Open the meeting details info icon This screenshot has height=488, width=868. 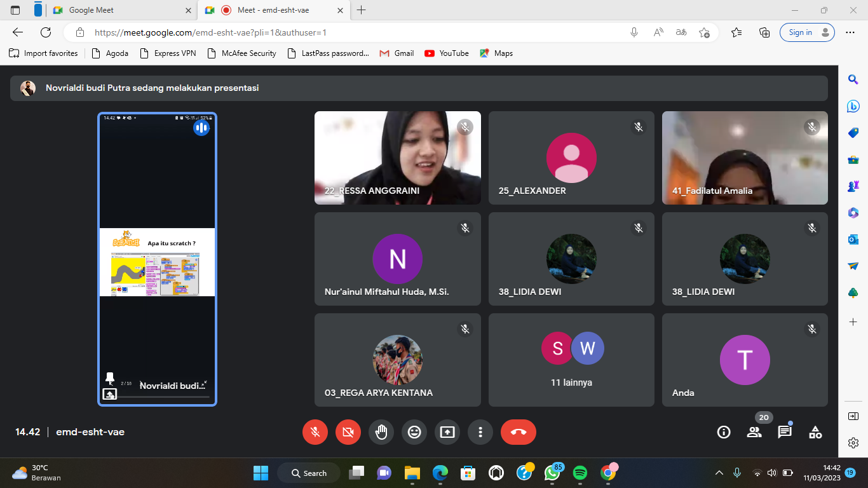pyautogui.click(x=723, y=432)
